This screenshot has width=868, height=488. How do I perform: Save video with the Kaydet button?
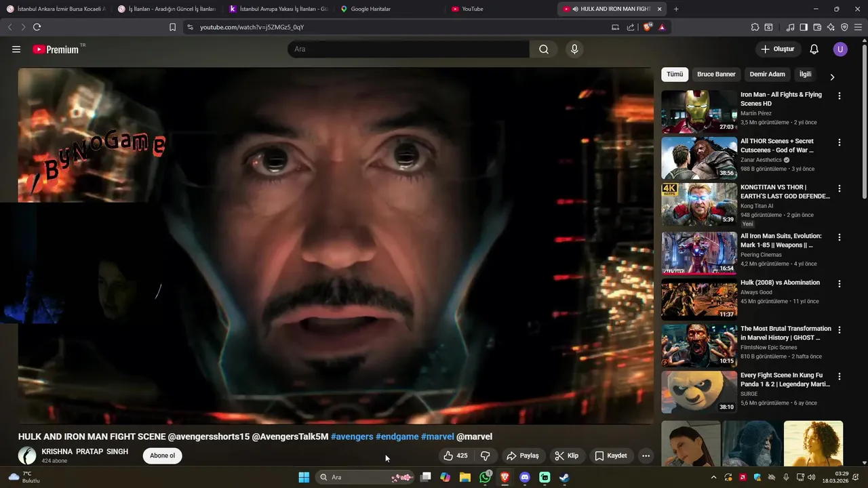pyautogui.click(x=611, y=456)
